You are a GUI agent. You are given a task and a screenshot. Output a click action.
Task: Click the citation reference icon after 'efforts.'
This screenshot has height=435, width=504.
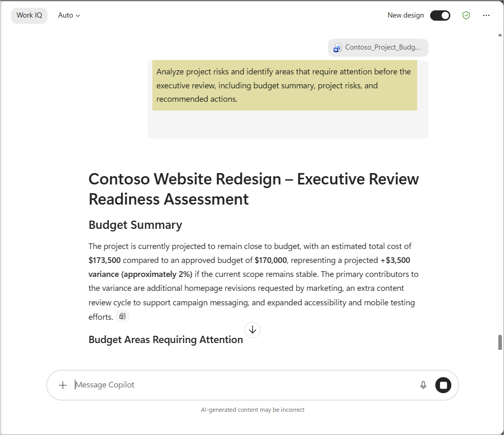122,316
